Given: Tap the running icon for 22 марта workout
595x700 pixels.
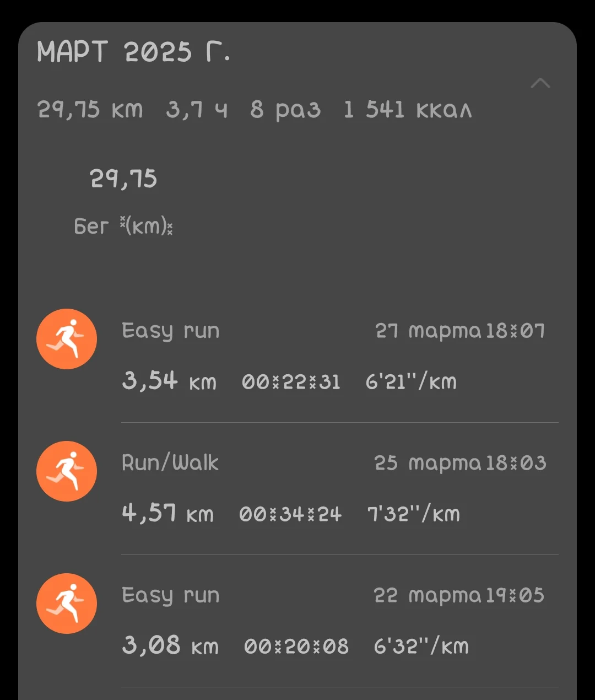Looking at the screenshot, I should pos(67,604).
